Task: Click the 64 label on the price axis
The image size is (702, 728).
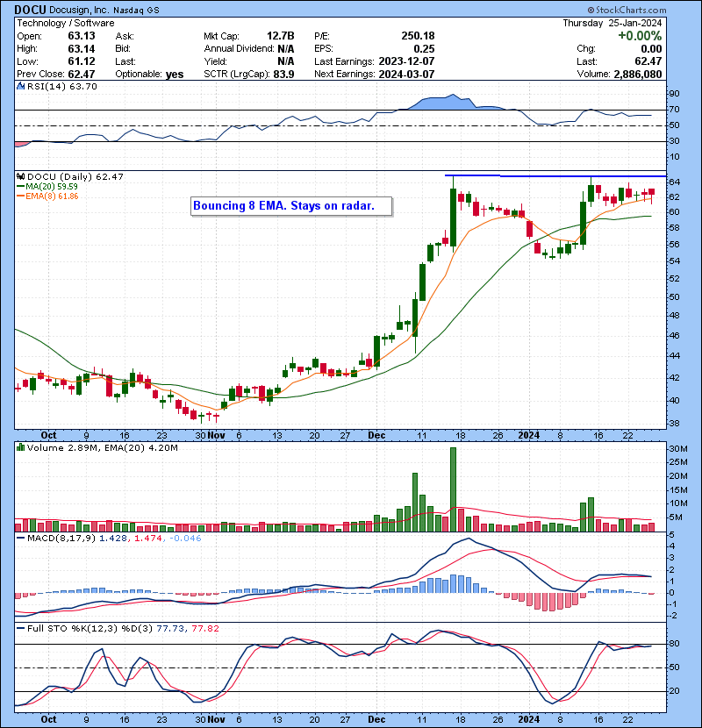Action: click(x=674, y=182)
